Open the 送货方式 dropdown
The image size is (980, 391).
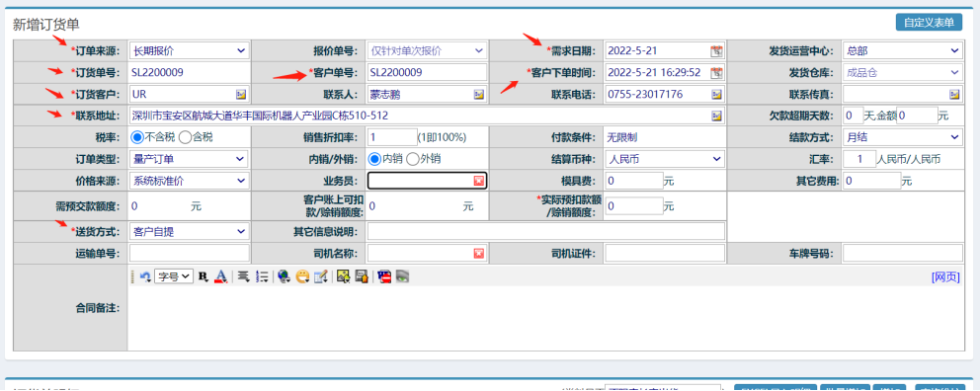tap(189, 232)
